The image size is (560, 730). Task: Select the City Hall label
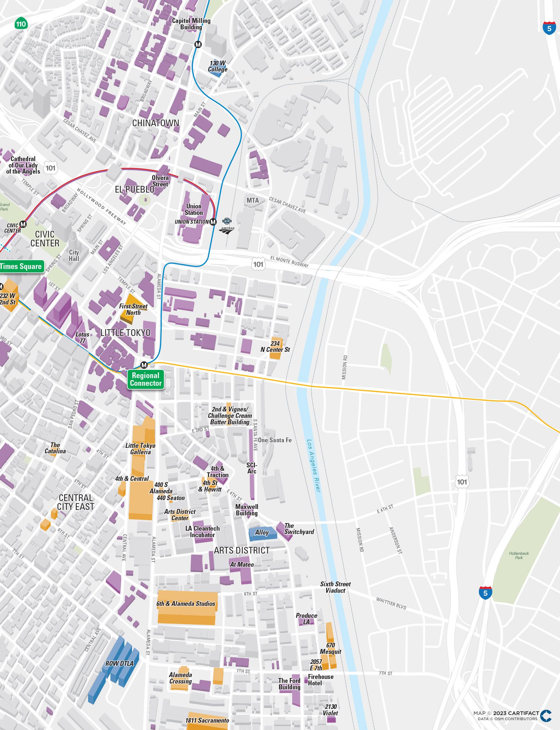tap(74, 255)
